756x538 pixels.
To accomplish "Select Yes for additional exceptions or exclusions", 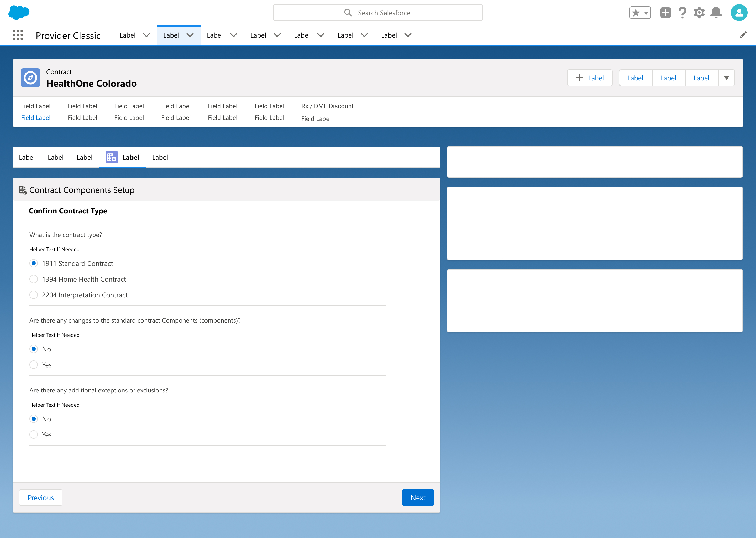I will click(33, 434).
